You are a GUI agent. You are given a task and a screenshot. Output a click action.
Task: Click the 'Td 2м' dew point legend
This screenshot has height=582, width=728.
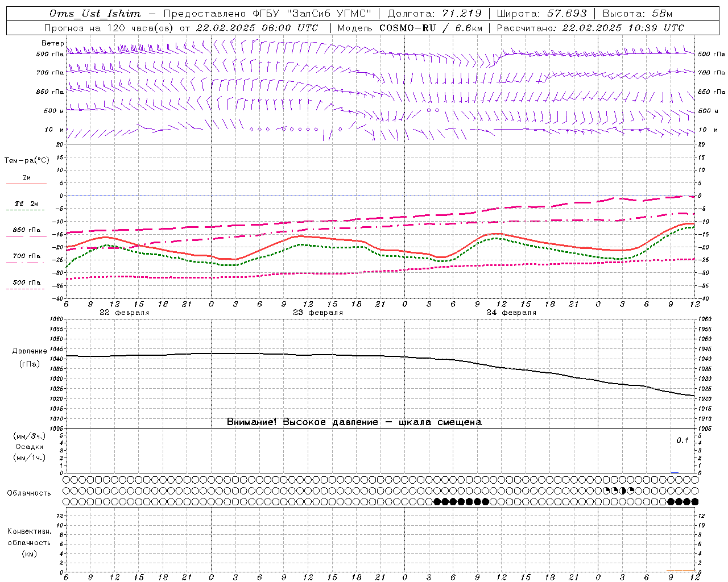coord(26,203)
